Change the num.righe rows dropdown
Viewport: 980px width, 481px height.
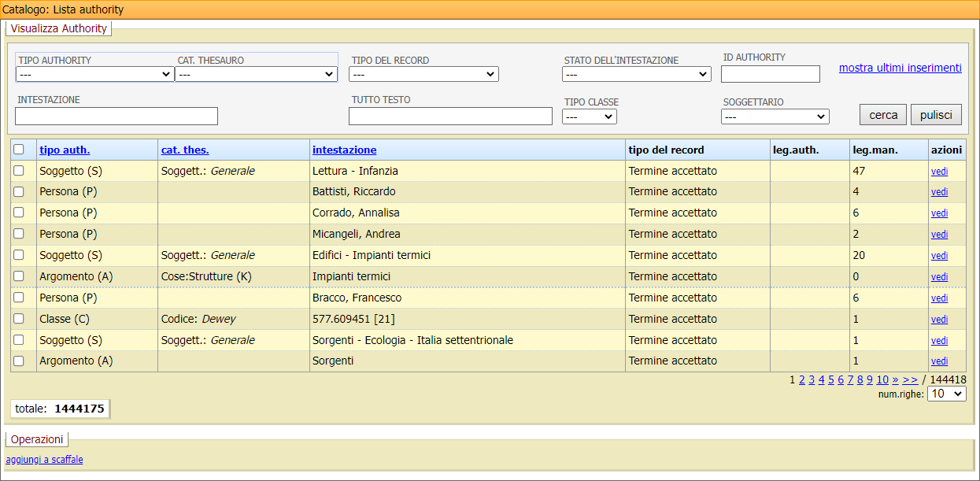tap(946, 394)
